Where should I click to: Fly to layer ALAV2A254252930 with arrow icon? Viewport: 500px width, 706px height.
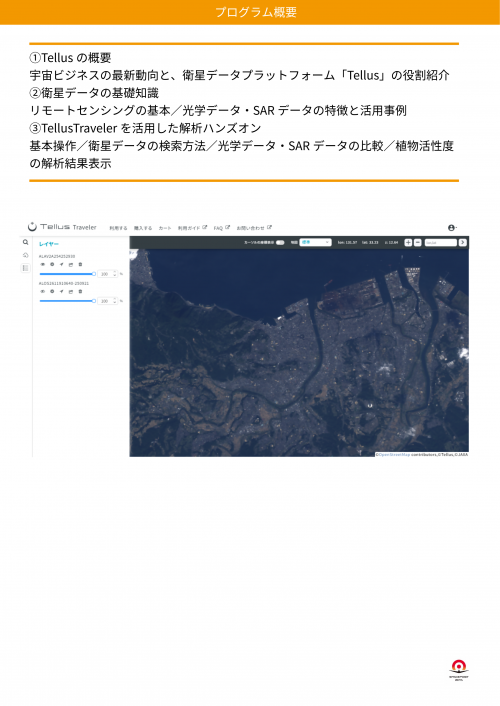(x=62, y=265)
